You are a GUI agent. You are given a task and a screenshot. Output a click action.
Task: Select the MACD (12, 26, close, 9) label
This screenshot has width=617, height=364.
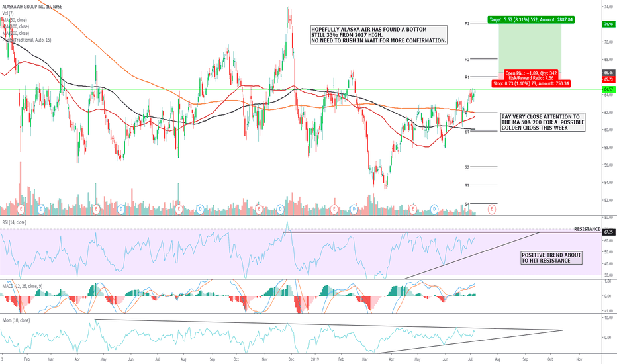tap(23, 286)
